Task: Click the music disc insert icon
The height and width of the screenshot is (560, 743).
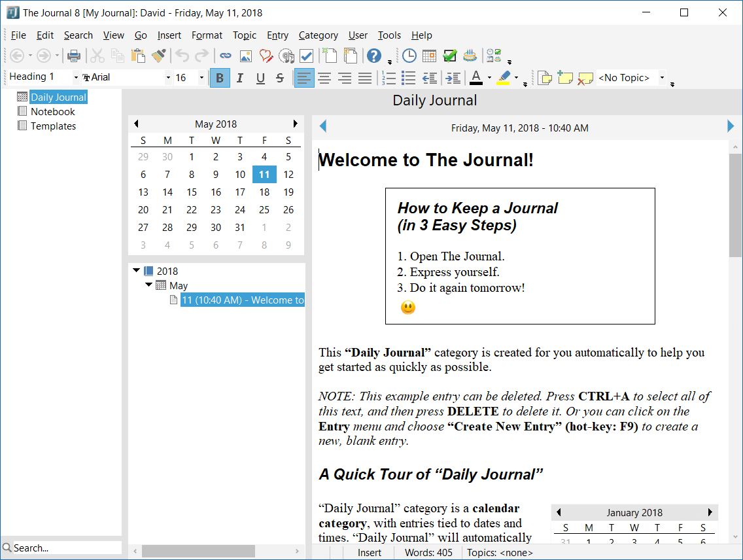Action: coord(286,56)
